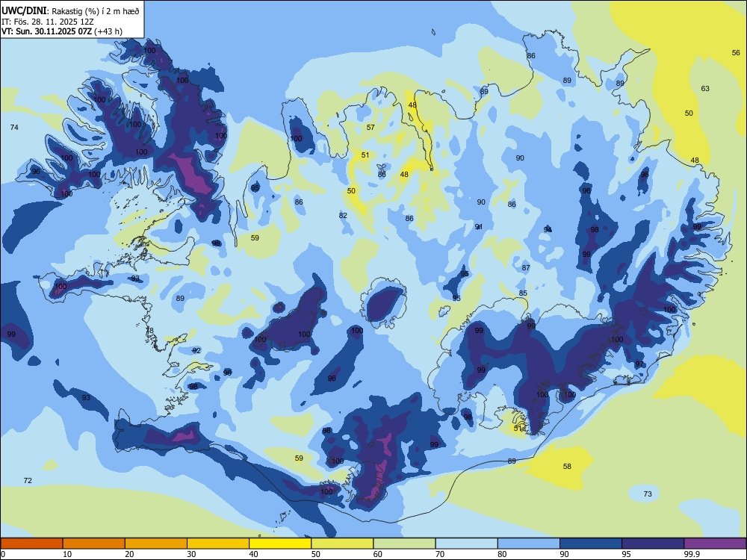The image size is (747, 560).
Task: Click the legend scale label '80'
Action: click(x=502, y=554)
